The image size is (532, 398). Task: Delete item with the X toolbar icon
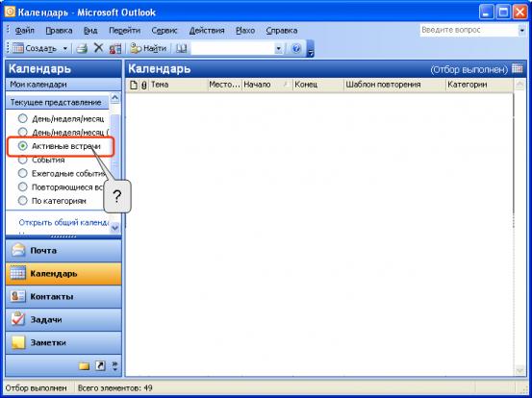coord(98,48)
